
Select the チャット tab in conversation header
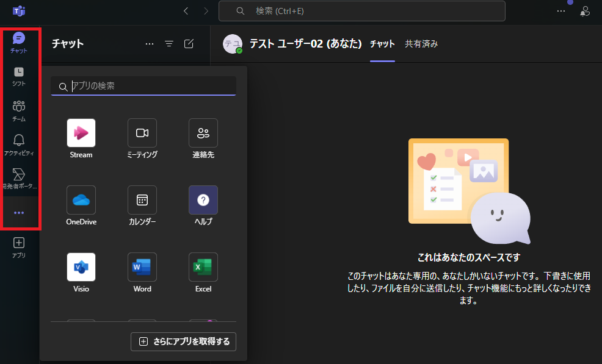pos(382,44)
